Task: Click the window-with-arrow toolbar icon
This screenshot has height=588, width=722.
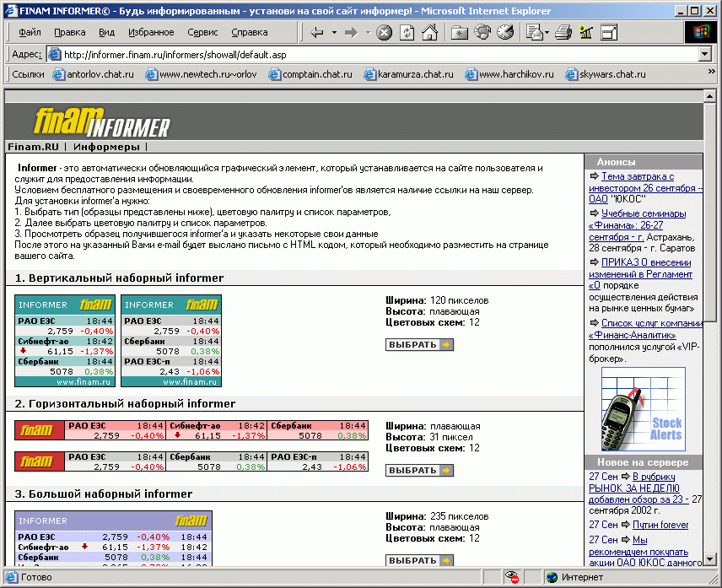Action: coord(609,33)
